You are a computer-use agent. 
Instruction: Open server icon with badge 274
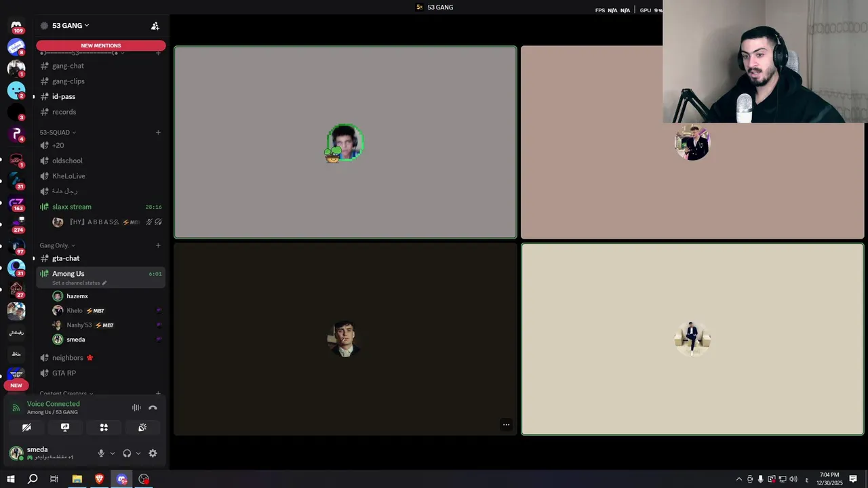(x=16, y=224)
